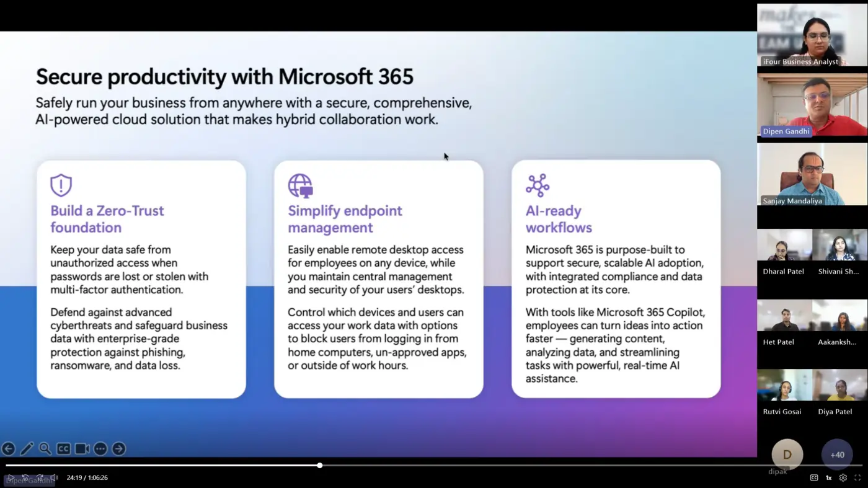Click the network nodes icon on AI-ready card

tap(538, 185)
